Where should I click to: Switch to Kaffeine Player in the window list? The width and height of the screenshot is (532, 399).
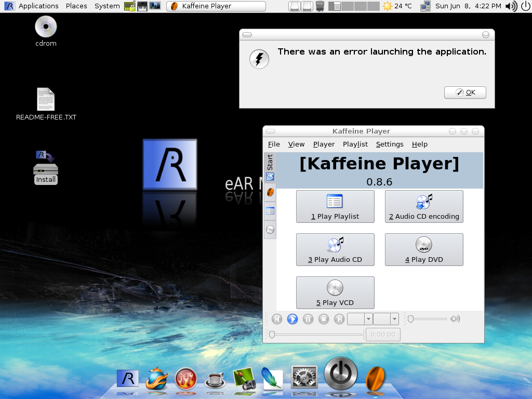point(216,6)
